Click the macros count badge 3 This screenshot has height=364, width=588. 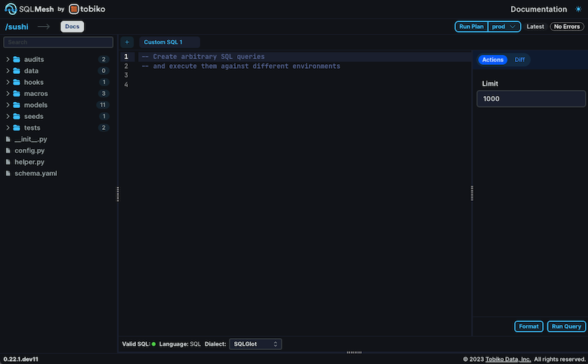point(103,93)
